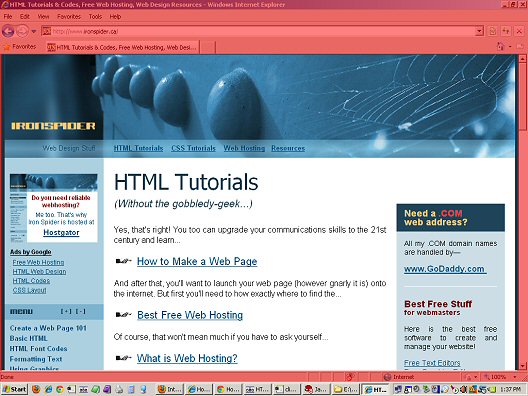528x396 pixels.
Task: Open the Resources nav link
Action: 288,148
